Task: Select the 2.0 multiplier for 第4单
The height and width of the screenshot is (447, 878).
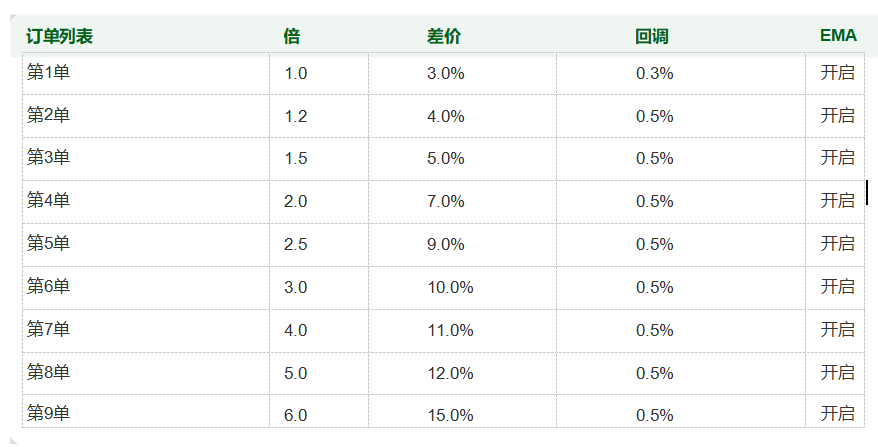Action: (296, 201)
